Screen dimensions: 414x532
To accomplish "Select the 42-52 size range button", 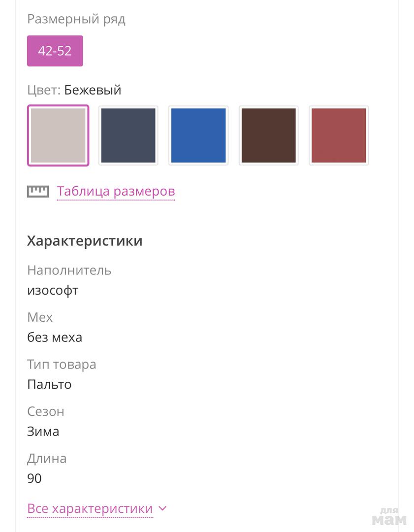I will [x=55, y=51].
